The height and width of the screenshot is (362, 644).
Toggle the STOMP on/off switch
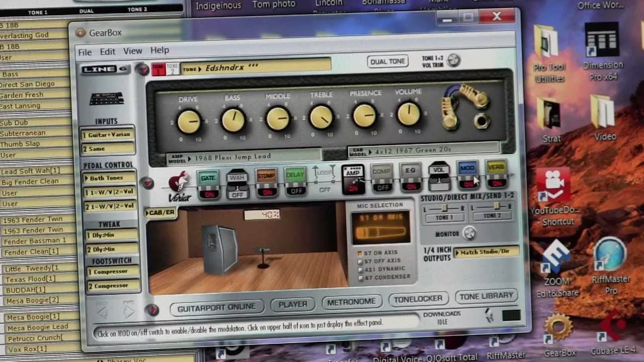(x=267, y=191)
